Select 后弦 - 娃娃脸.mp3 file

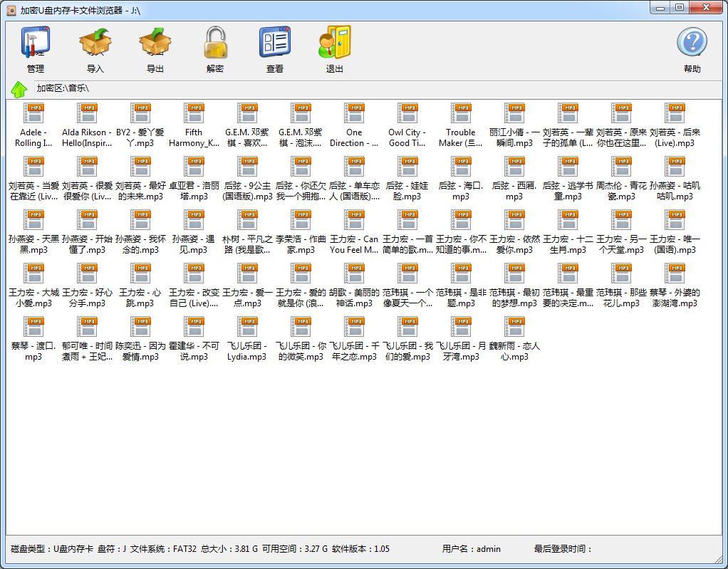click(407, 179)
